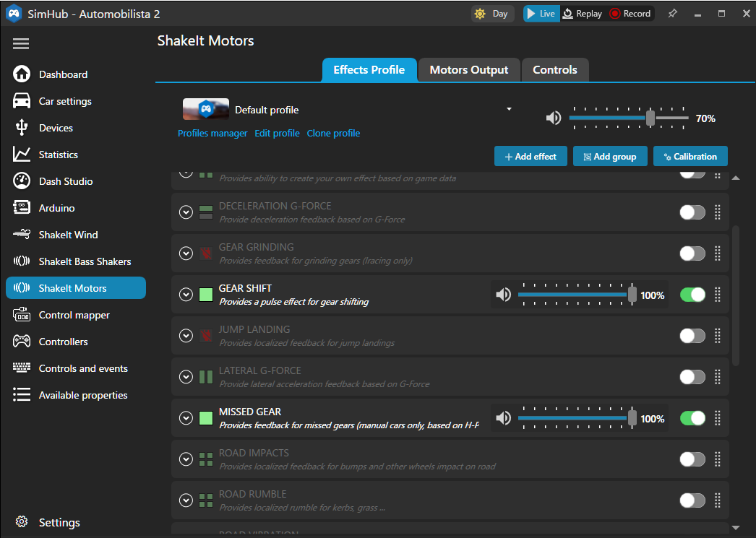756x538 pixels.
Task: Mute the main profile volume speaker
Action: click(x=554, y=118)
